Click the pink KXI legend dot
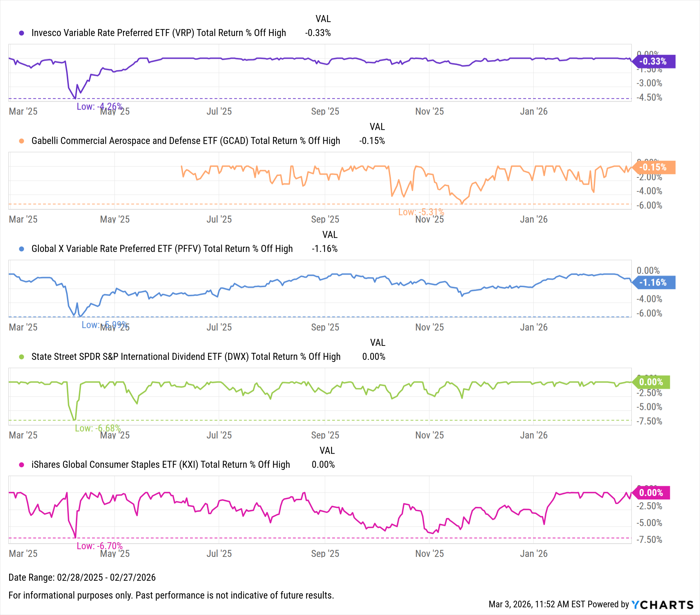 click(22, 464)
